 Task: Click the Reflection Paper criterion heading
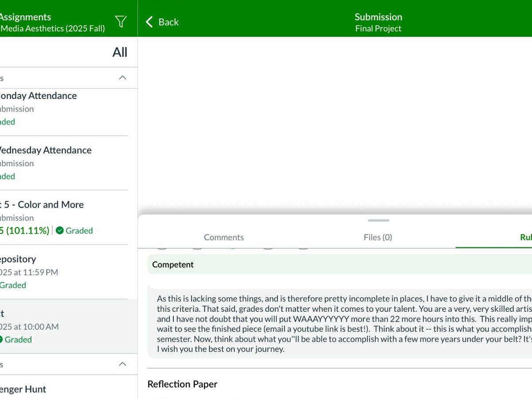coord(182,384)
